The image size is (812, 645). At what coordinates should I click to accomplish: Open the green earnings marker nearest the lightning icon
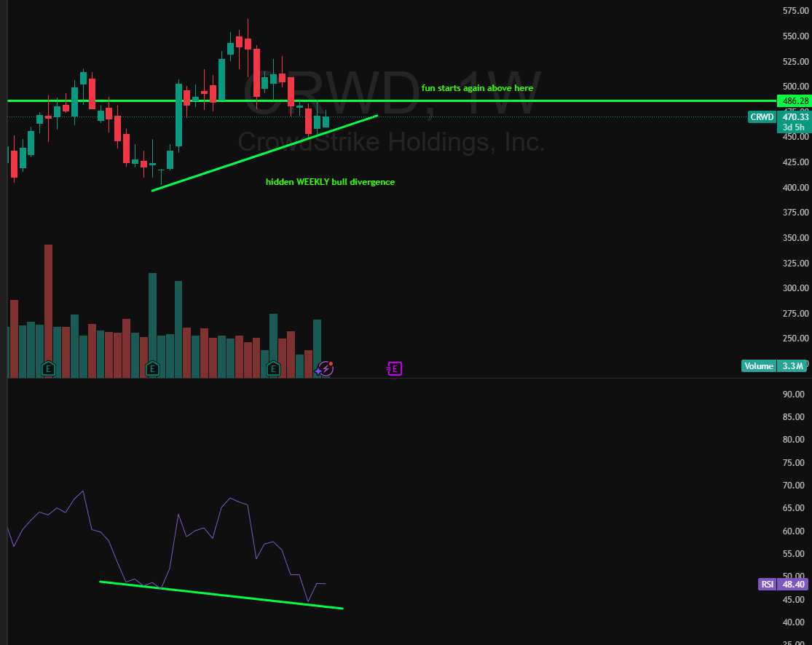[x=273, y=368]
